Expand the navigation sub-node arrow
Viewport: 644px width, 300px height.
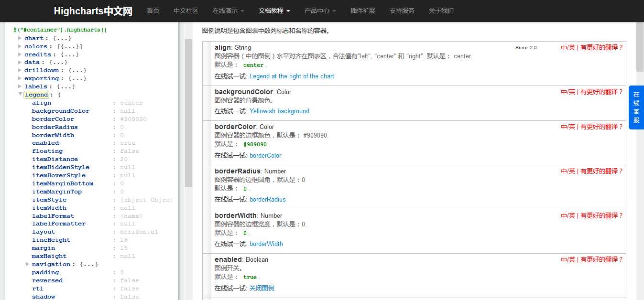(x=28, y=264)
